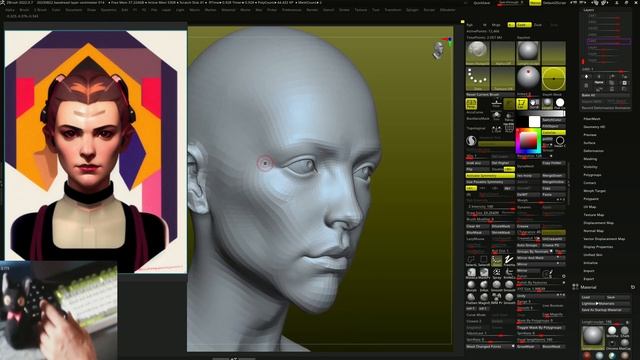Click the camera orientation head icon
Screen dimensions: 640x360
click(439, 50)
